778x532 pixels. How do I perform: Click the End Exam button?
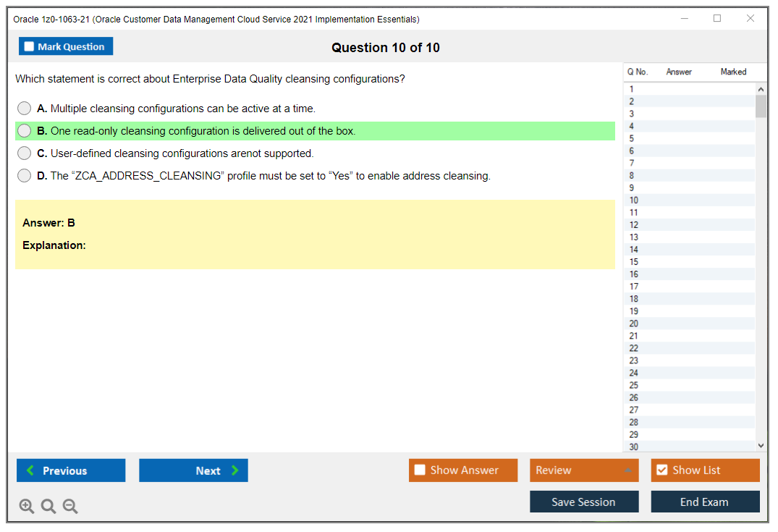pos(705,501)
